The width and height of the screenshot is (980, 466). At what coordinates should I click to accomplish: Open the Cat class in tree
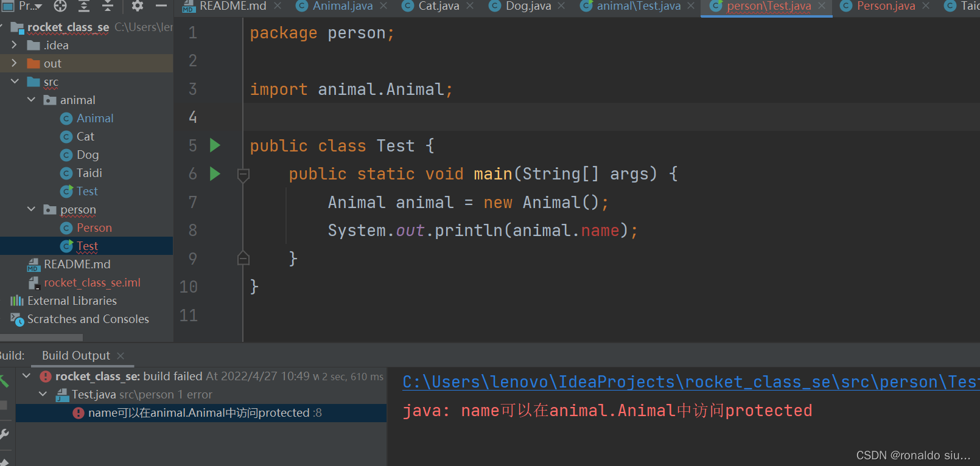pos(85,136)
